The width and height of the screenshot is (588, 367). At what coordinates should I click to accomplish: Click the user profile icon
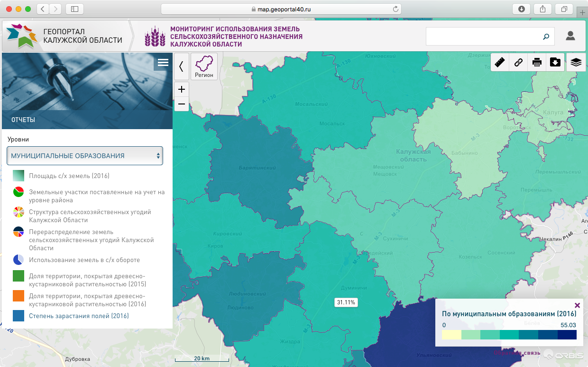click(570, 36)
